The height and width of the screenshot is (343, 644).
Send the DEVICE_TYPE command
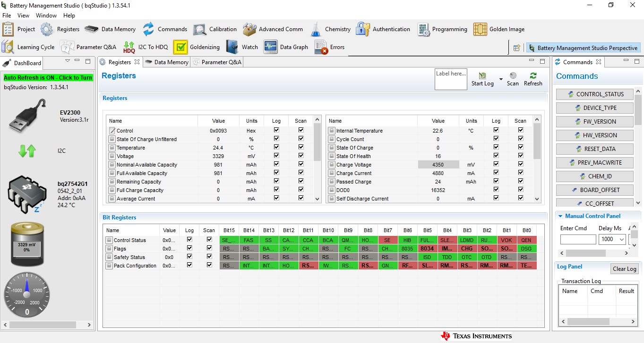tap(595, 108)
